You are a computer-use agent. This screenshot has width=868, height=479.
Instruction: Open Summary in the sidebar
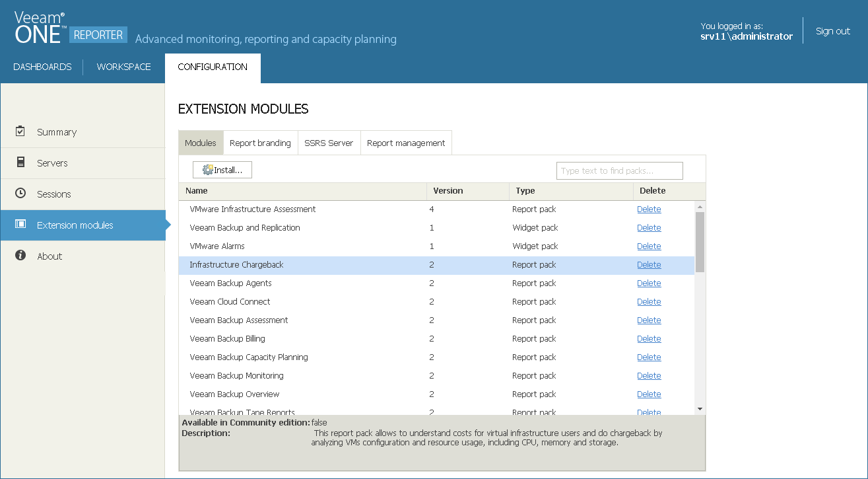pyautogui.click(x=83, y=132)
